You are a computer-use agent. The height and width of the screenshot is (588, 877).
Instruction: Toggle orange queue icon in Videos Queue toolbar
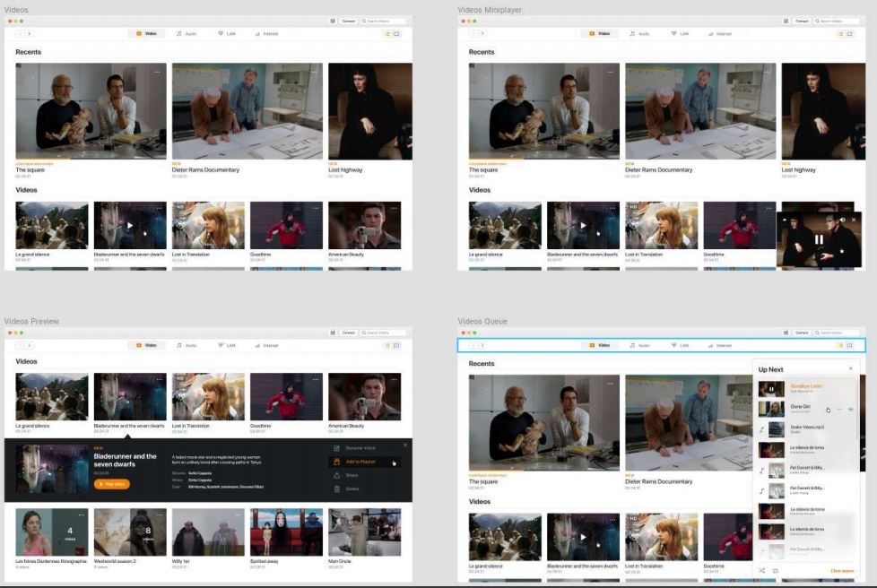pyautogui.click(x=839, y=345)
